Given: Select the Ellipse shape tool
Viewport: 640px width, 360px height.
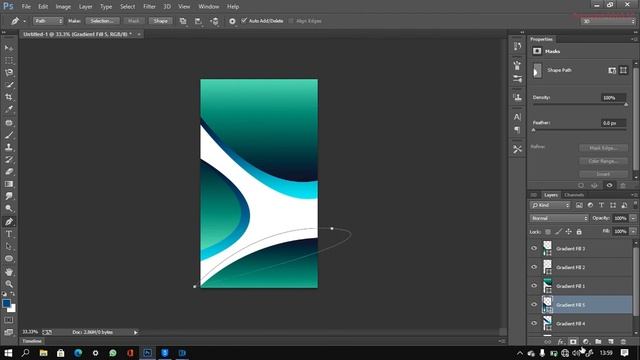Looking at the screenshot, I should click(9, 259).
